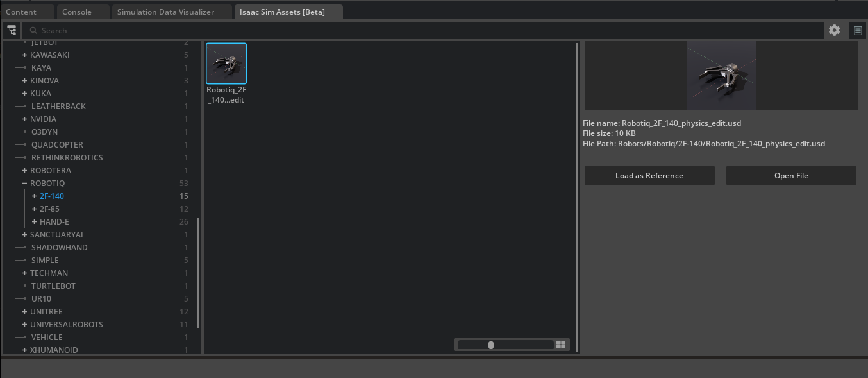Open the Simulation Data Visualizer tab

165,12
